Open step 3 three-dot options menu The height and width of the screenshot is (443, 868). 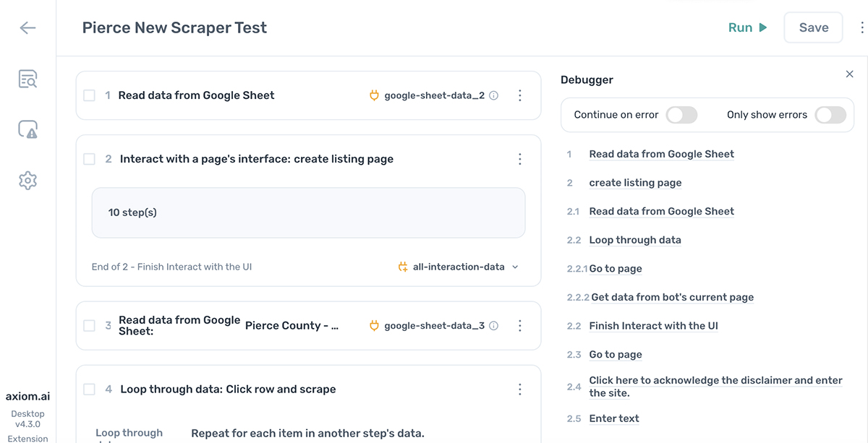[x=520, y=325]
